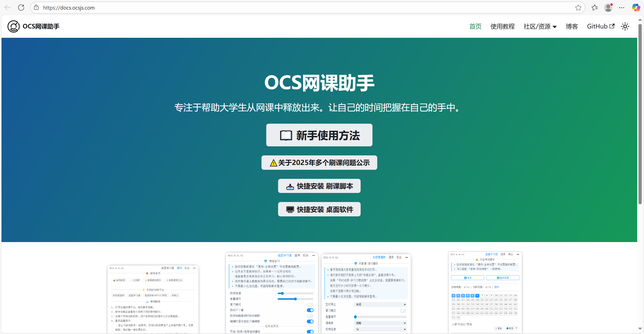Open the 社区/资源 navigation dropdown

tap(540, 26)
